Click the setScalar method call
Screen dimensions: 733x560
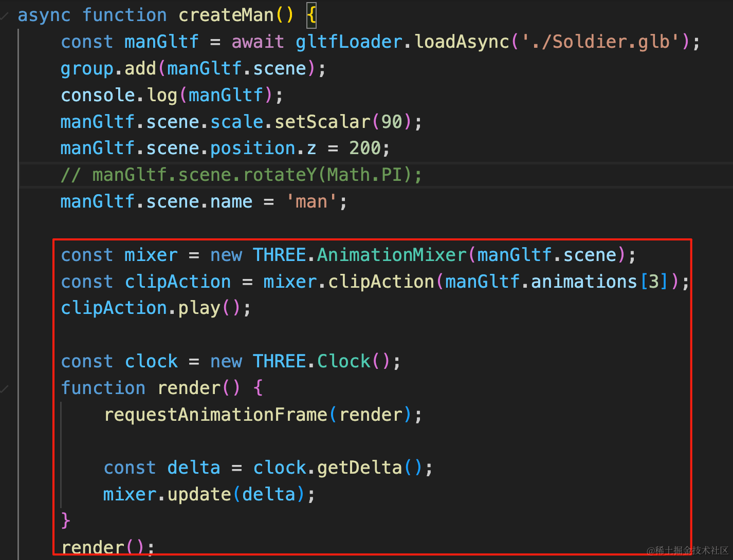(322, 122)
